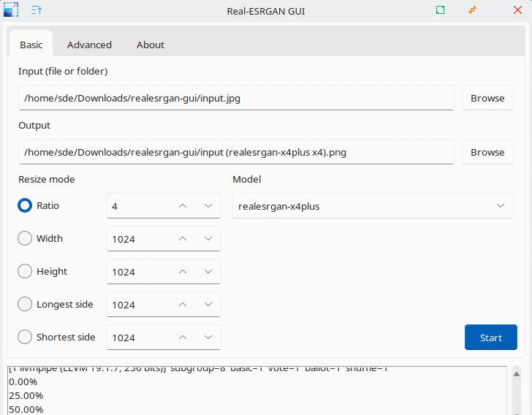The height and width of the screenshot is (415, 532).
Task: Click the 25.00% line in log output
Action: 26,396
